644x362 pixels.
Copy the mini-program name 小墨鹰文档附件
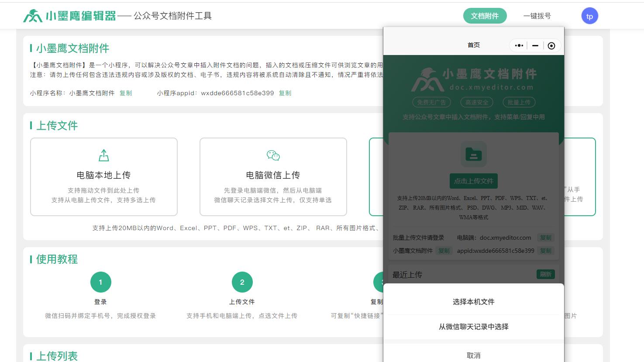pos(126,93)
